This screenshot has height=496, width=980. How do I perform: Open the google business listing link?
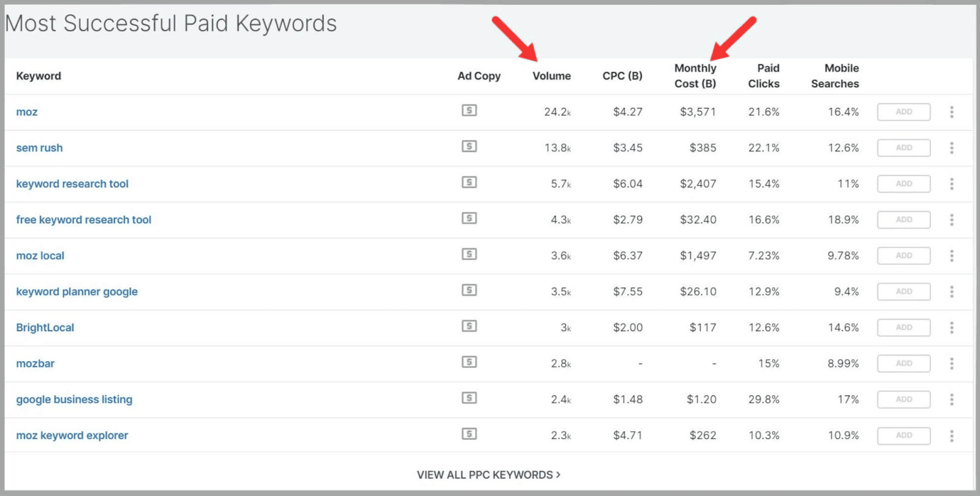[x=74, y=400]
